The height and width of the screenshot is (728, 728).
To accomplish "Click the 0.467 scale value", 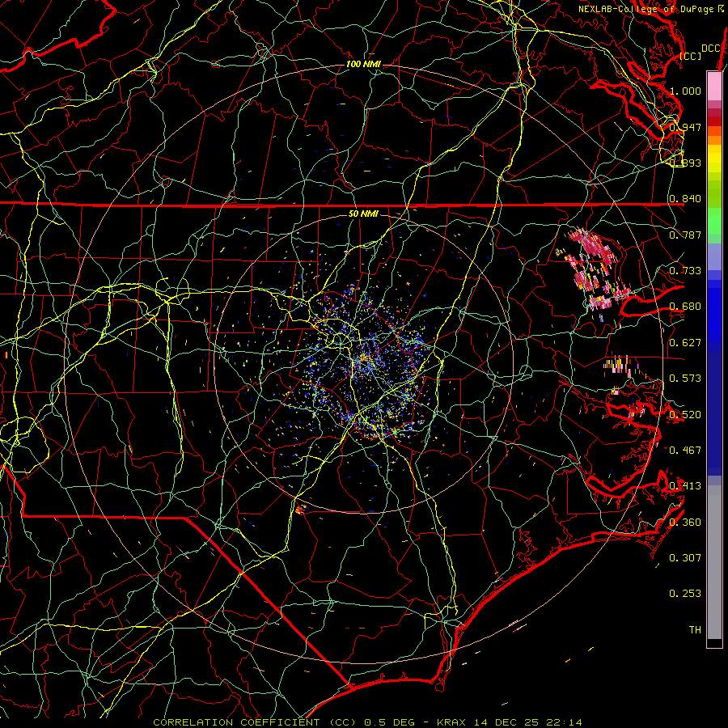I will pos(685,451).
